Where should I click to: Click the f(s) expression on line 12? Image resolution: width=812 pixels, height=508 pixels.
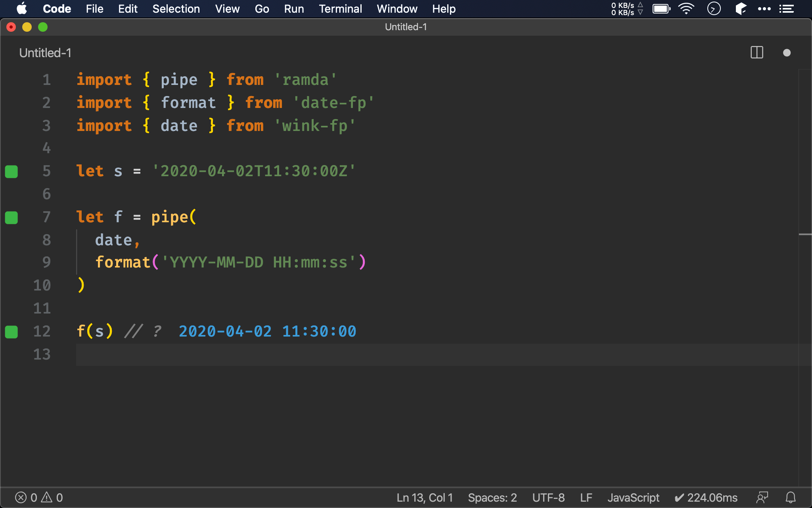pyautogui.click(x=95, y=331)
